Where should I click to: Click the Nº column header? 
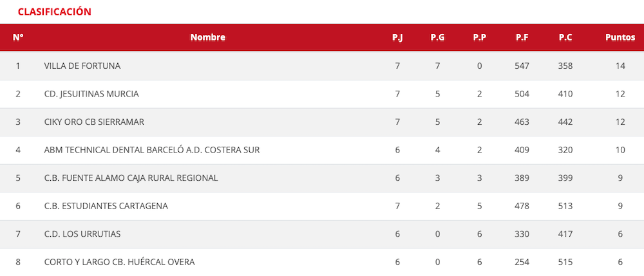click(18, 37)
